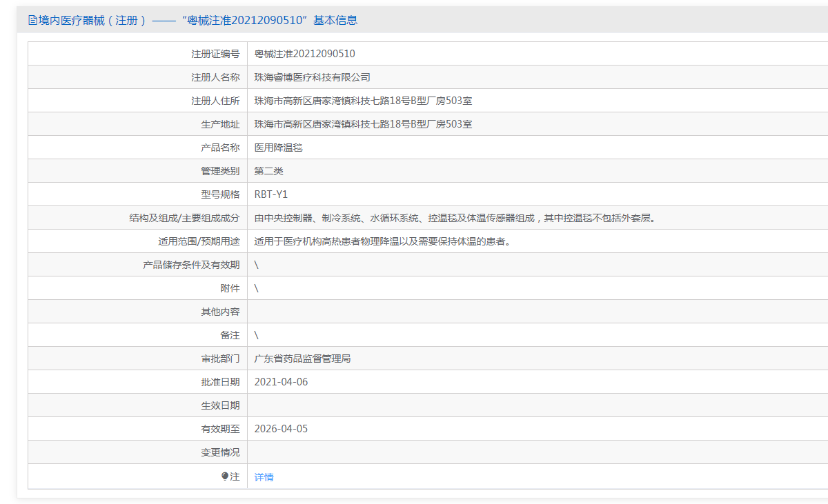Click the document icon in the page header
This screenshot has width=828, height=504.
coord(32,21)
